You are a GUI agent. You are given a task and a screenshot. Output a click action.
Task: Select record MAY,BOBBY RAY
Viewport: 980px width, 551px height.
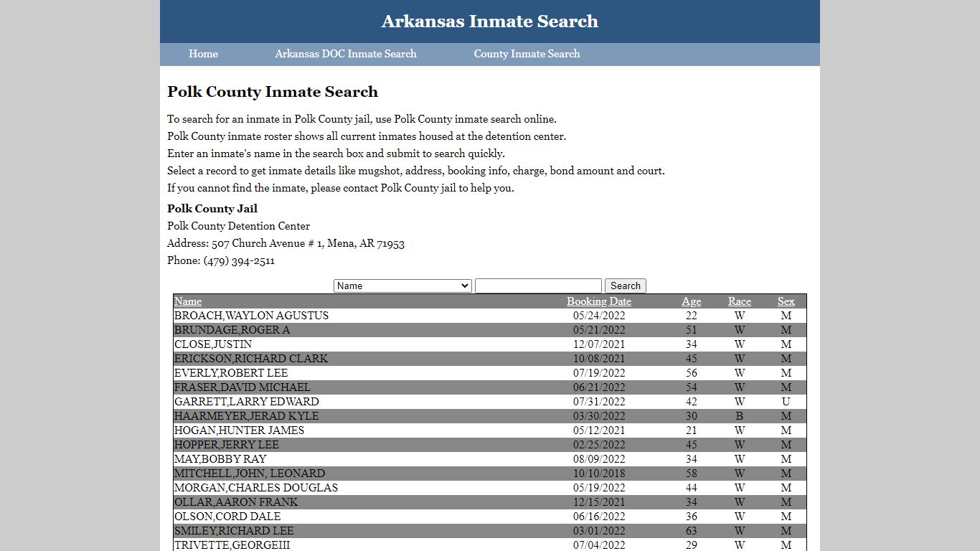coord(490,459)
